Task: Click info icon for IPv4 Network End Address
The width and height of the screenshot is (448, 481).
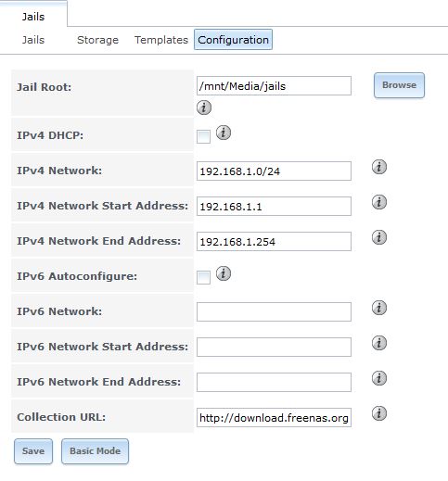Action: click(379, 237)
